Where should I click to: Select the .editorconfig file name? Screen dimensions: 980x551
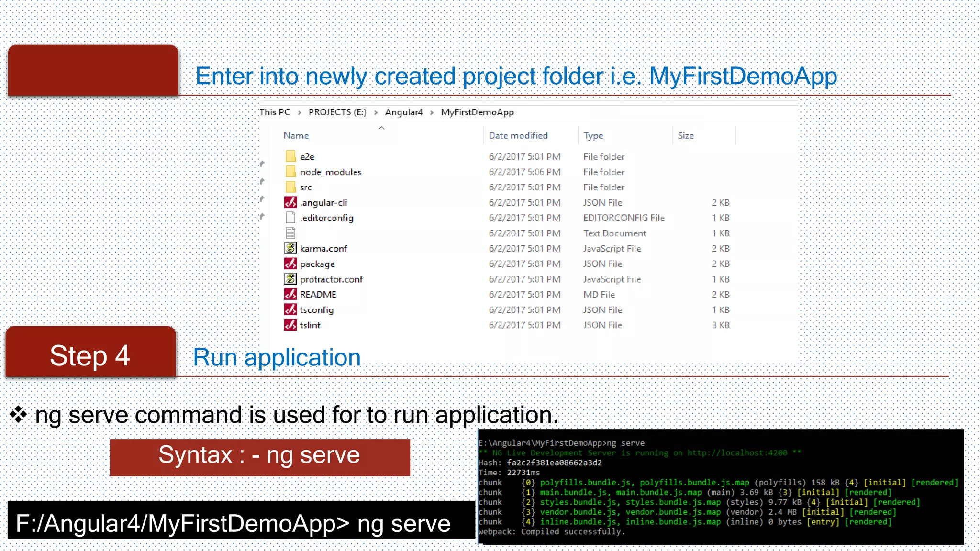(326, 218)
